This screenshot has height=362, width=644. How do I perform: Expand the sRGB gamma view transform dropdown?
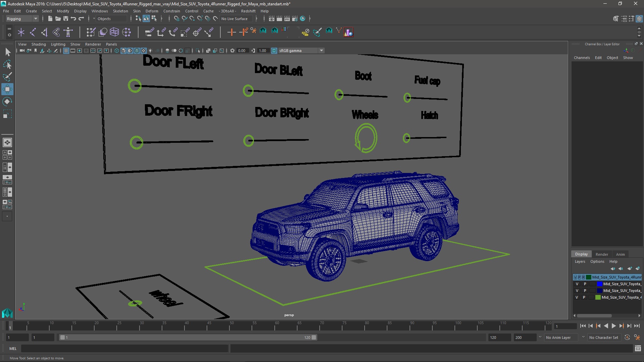tap(321, 51)
